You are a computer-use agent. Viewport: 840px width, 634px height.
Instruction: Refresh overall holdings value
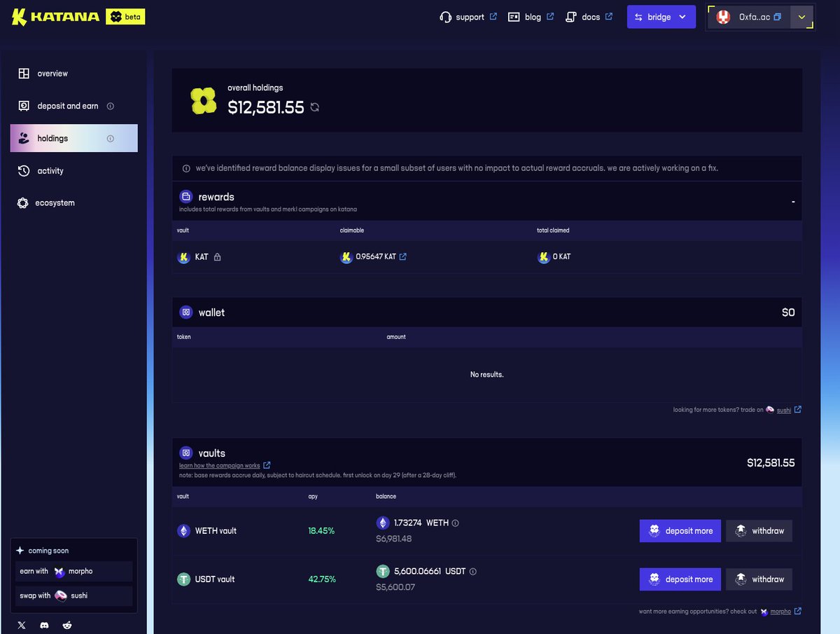click(x=315, y=107)
